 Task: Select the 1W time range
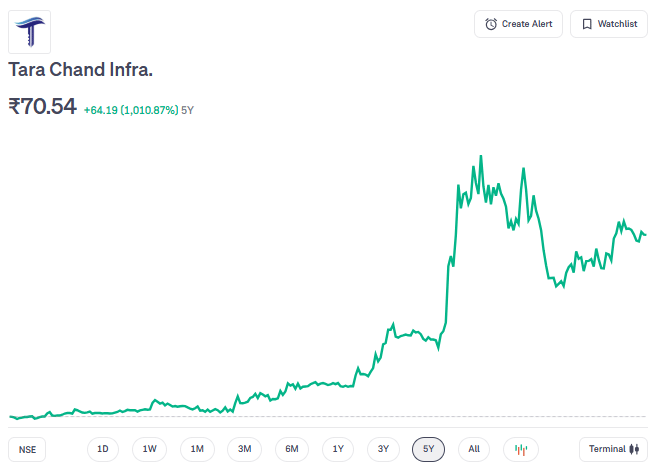pos(149,449)
